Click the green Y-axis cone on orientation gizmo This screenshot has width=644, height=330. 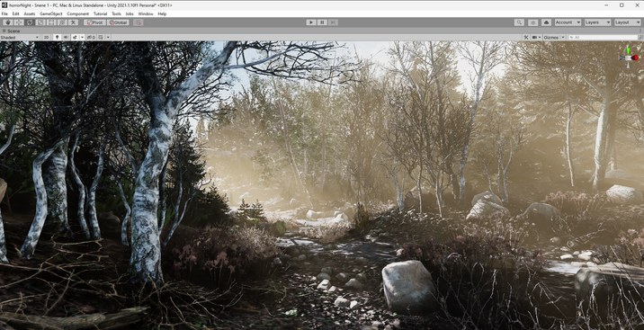pos(628,51)
